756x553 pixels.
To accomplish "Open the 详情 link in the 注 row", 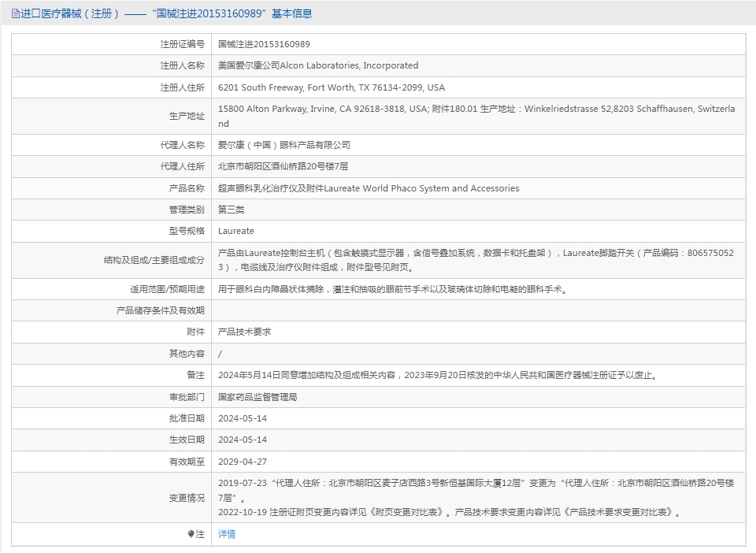I will coord(227,534).
